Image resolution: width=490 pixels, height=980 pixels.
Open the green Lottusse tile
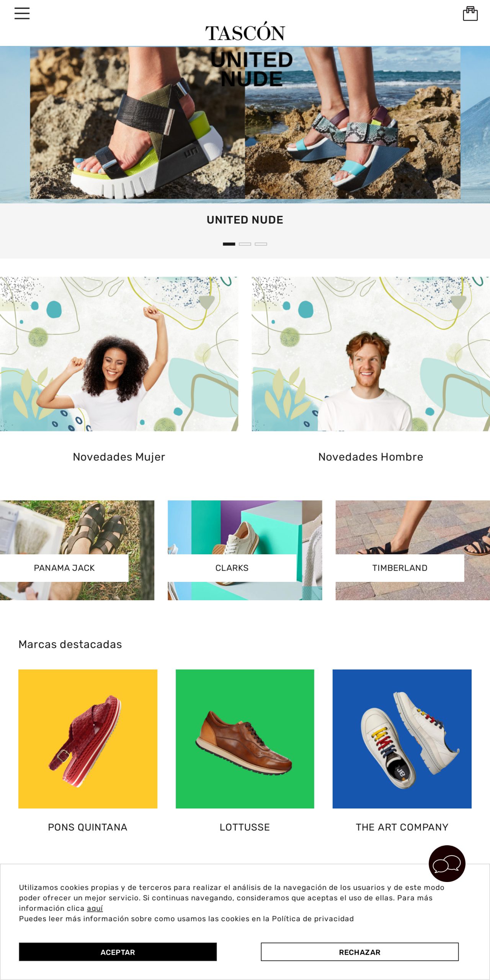pyautogui.click(x=245, y=739)
